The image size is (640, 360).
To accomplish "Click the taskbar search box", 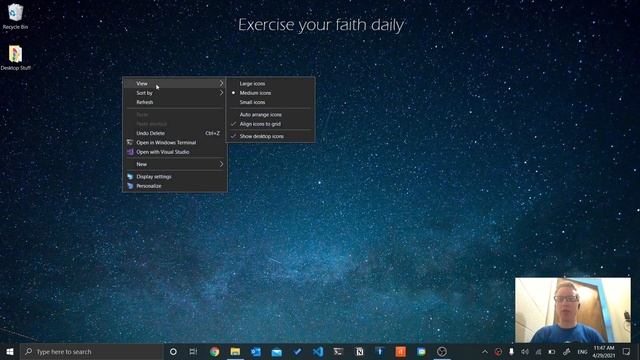I will pyautogui.click(x=92, y=351).
